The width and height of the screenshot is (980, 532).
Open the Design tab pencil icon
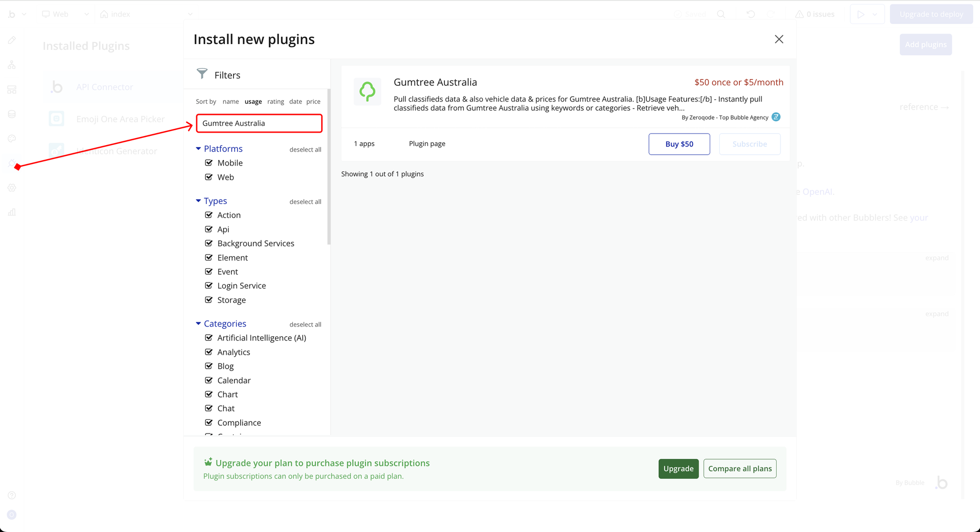click(12, 40)
